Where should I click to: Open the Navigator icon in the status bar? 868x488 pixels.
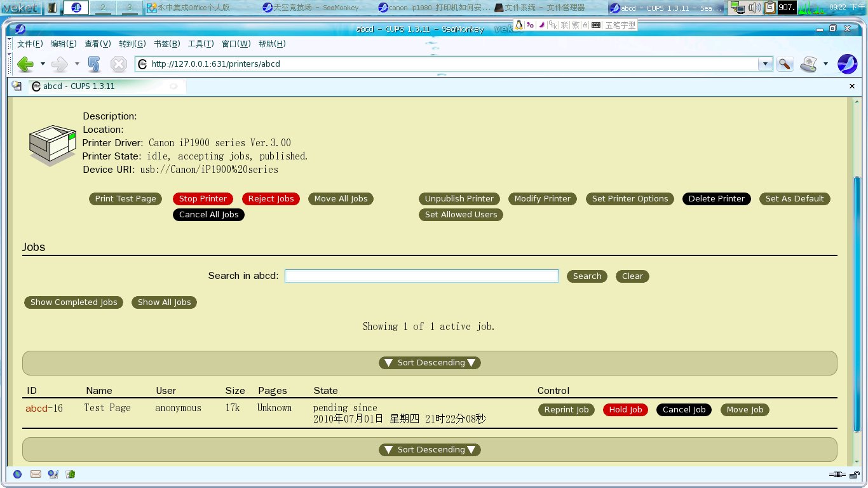[17, 474]
